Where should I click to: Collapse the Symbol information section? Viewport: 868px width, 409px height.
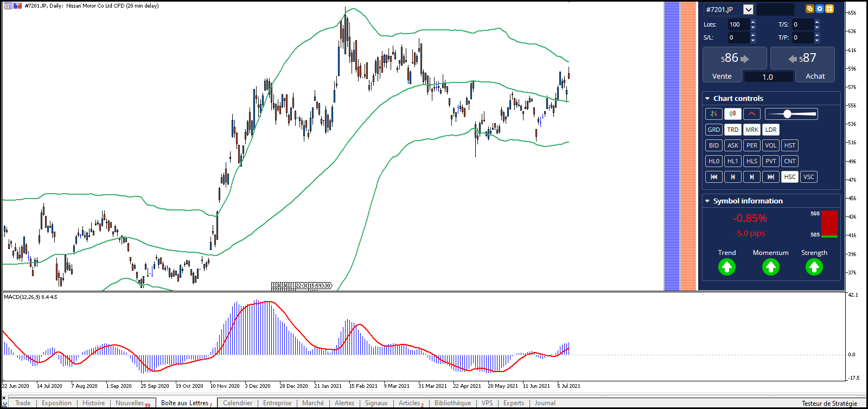tap(707, 201)
